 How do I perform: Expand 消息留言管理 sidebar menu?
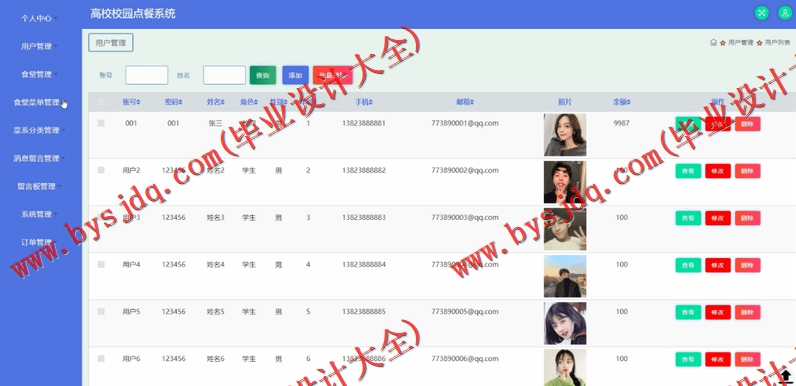(x=39, y=158)
